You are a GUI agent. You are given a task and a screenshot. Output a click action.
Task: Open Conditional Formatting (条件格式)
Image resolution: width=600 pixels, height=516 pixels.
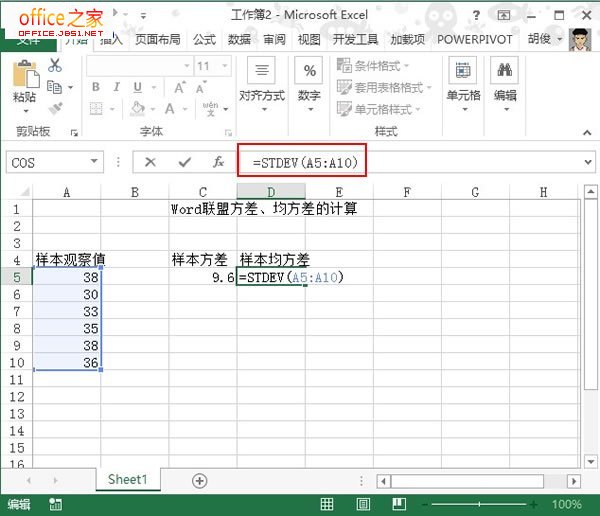[x=373, y=66]
